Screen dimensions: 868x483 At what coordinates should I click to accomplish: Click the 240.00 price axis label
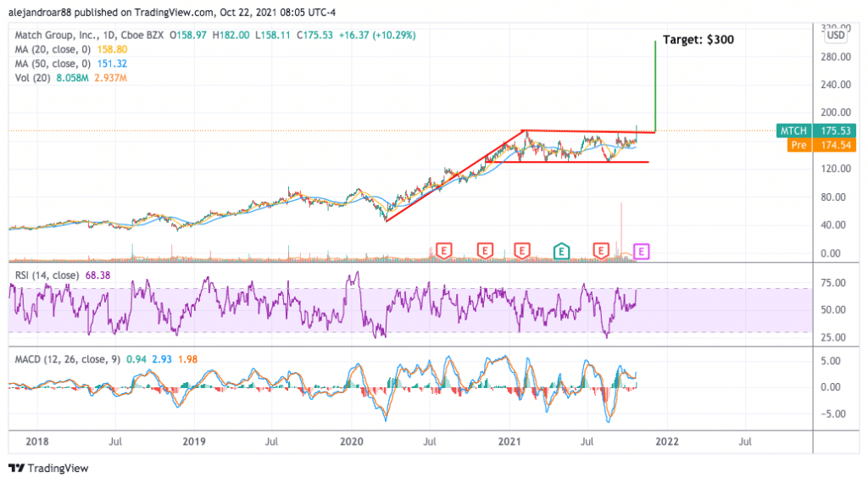pos(836,84)
